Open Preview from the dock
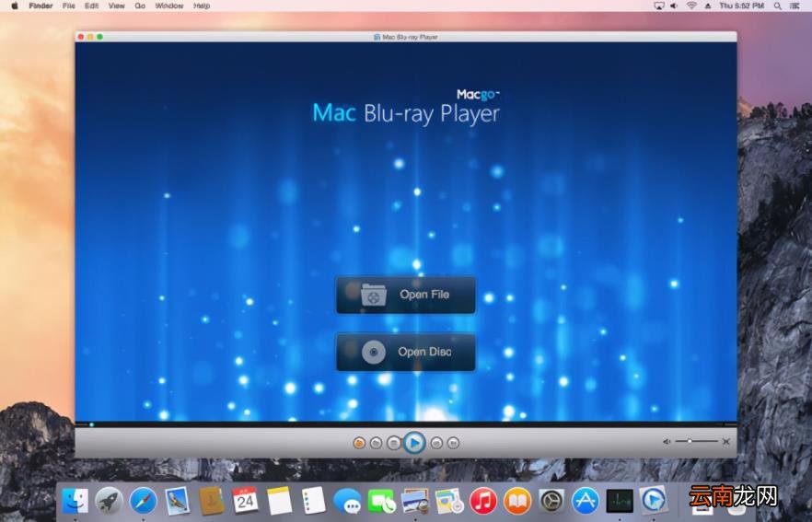Image resolution: width=812 pixels, height=522 pixels. 415,501
